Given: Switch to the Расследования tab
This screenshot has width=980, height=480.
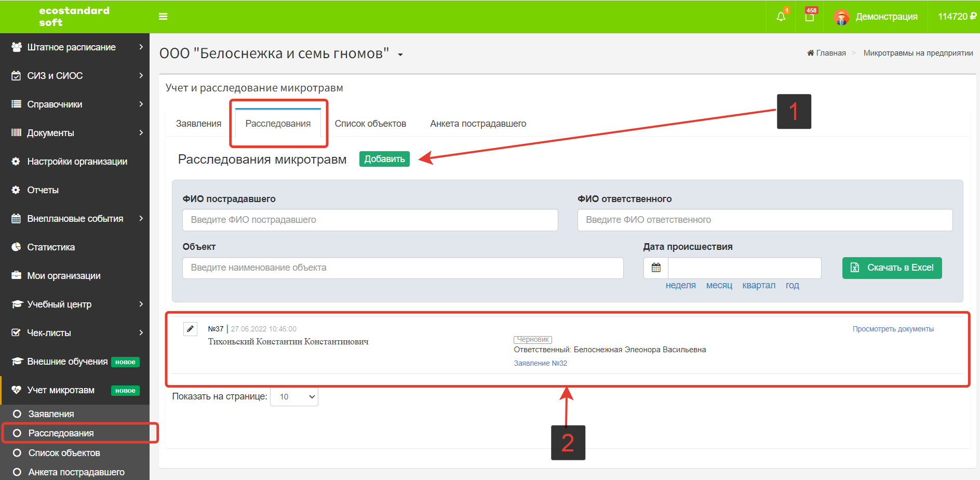Looking at the screenshot, I should pos(278,124).
